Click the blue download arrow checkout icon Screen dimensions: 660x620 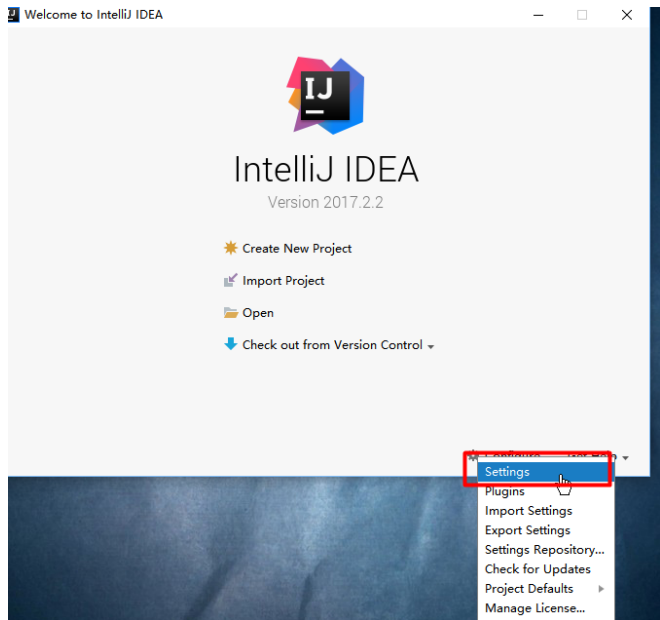(230, 344)
